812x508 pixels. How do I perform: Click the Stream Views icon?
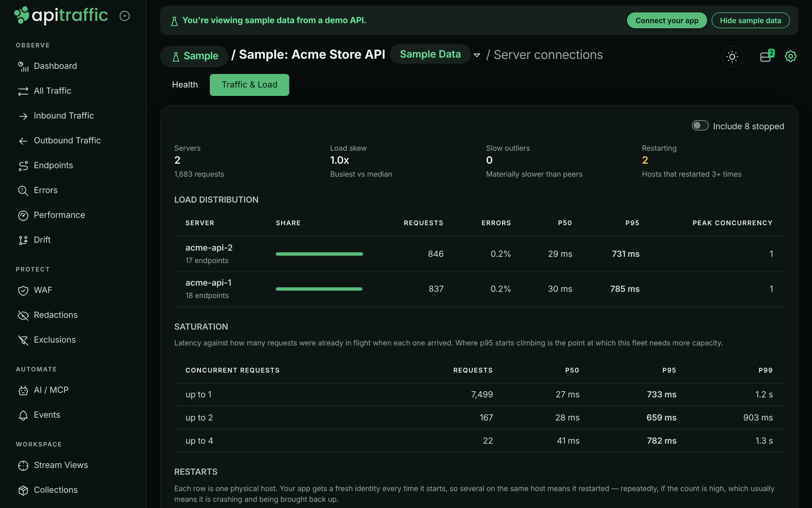tap(23, 465)
